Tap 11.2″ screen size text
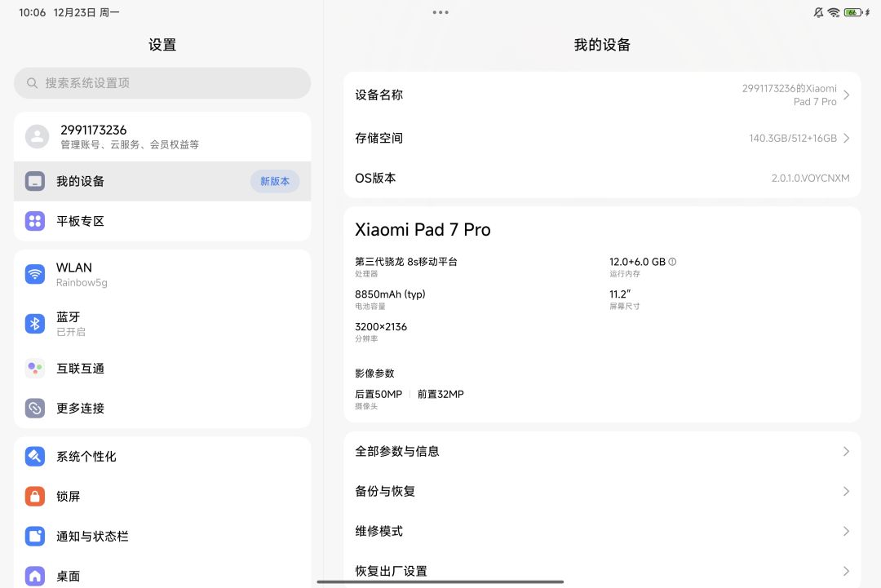 point(620,294)
